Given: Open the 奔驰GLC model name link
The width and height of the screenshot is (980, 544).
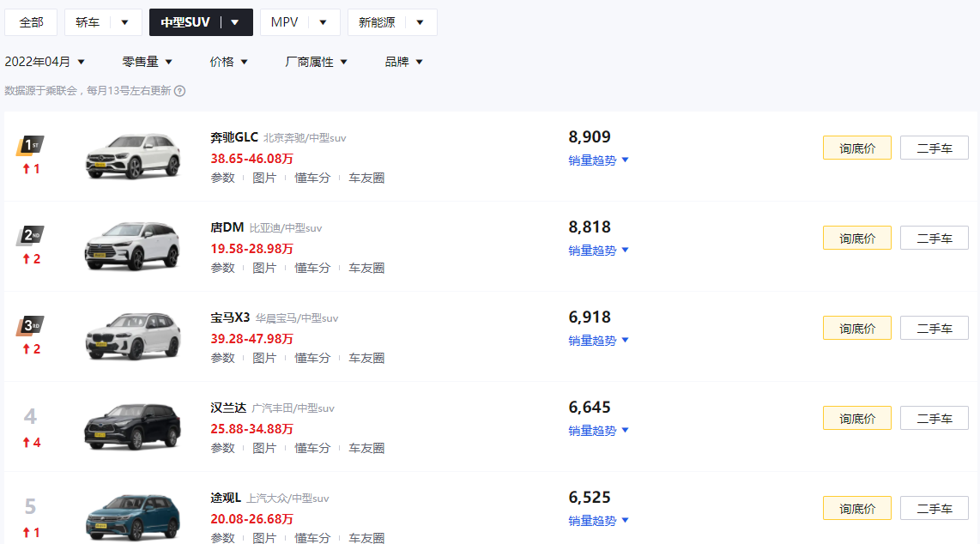Looking at the screenshot, I should coord(233,137).
